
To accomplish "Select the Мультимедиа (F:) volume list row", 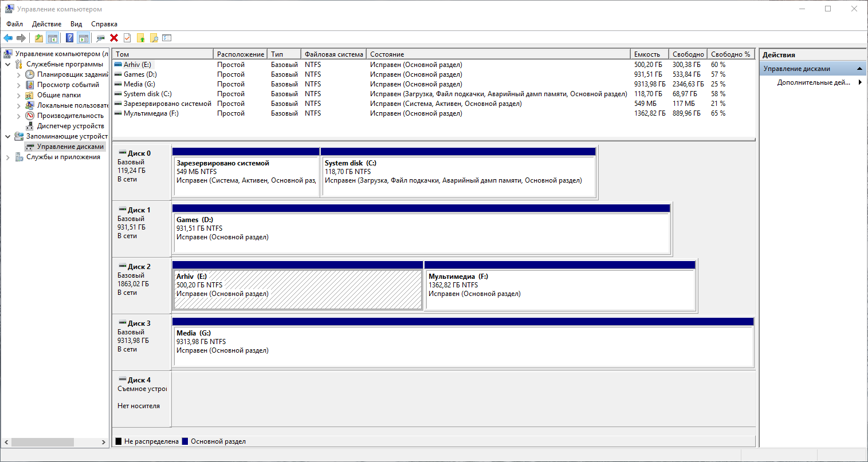I will point(434,113).
